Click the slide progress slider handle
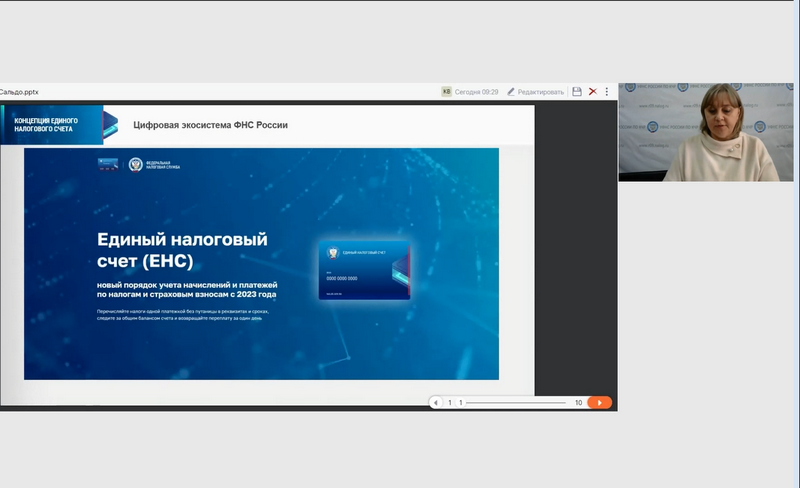The image size is (800, 488). pyautogui.click(x=461, y=403)
